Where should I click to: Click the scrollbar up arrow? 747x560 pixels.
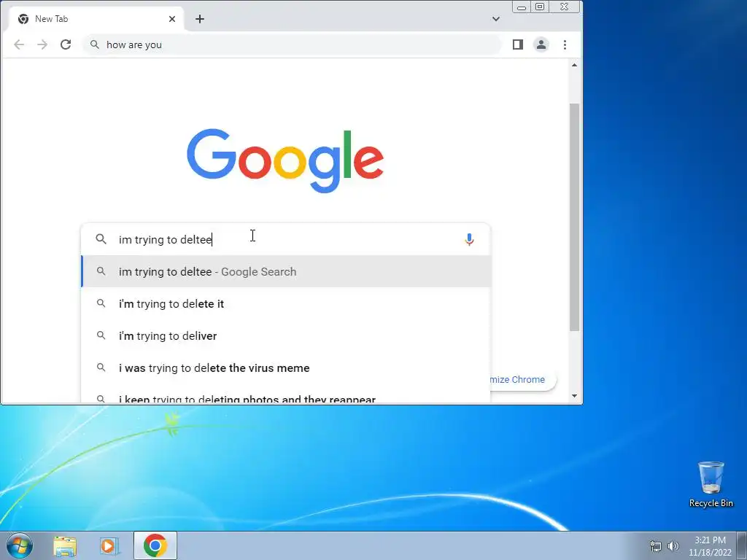[x=575, y=65]
